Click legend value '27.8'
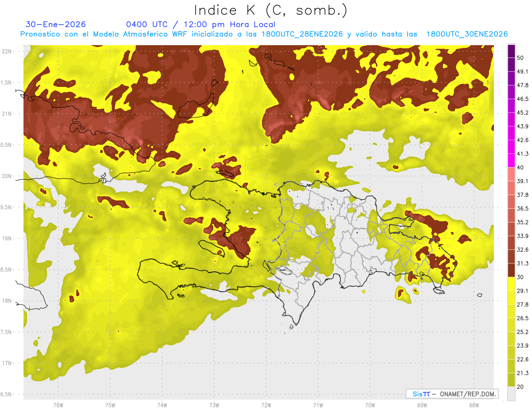Image resolution: width=532 pixels, height=411 pixels. (x=523, y=305)
